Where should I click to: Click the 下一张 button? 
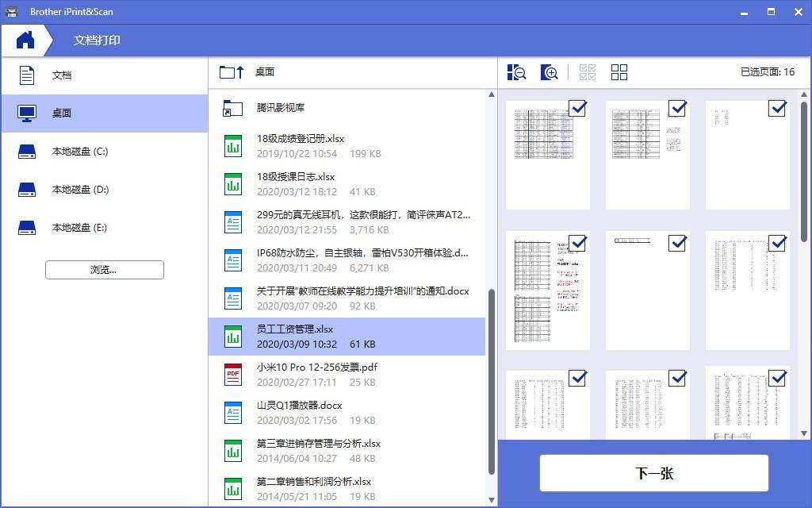653,471
